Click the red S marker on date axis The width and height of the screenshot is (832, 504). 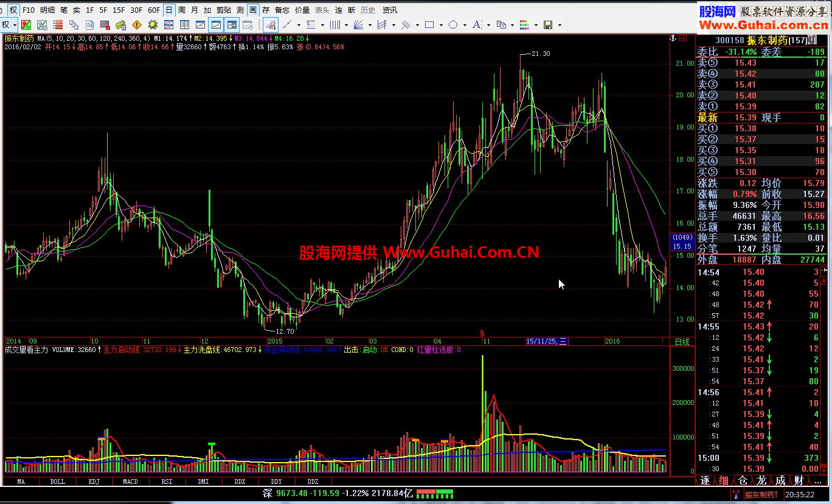pyautogui.click(x=482, y=333)
